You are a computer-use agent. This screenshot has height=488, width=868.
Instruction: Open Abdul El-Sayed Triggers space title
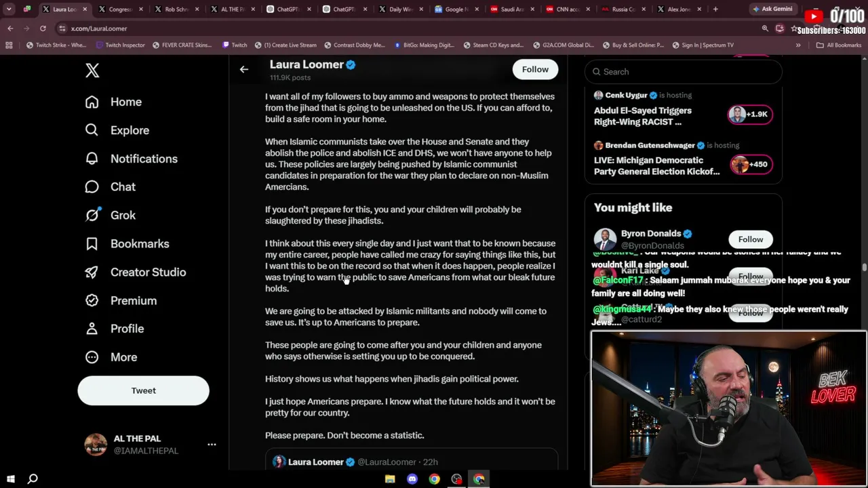pos(643,116)
